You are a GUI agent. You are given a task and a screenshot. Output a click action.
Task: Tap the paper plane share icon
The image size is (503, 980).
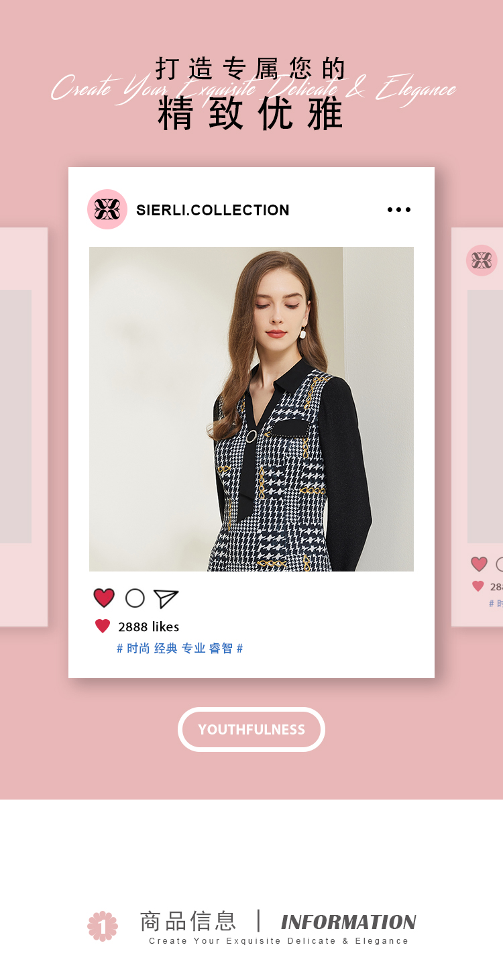166,598
